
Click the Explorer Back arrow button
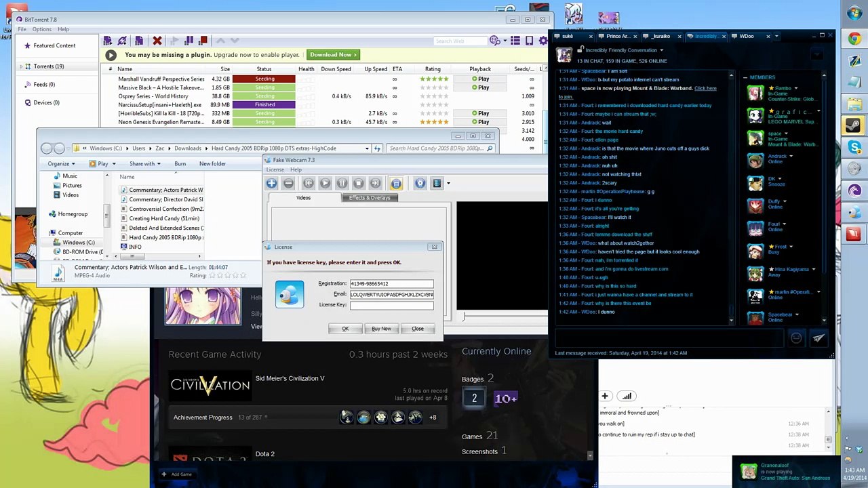coord(46,148)
